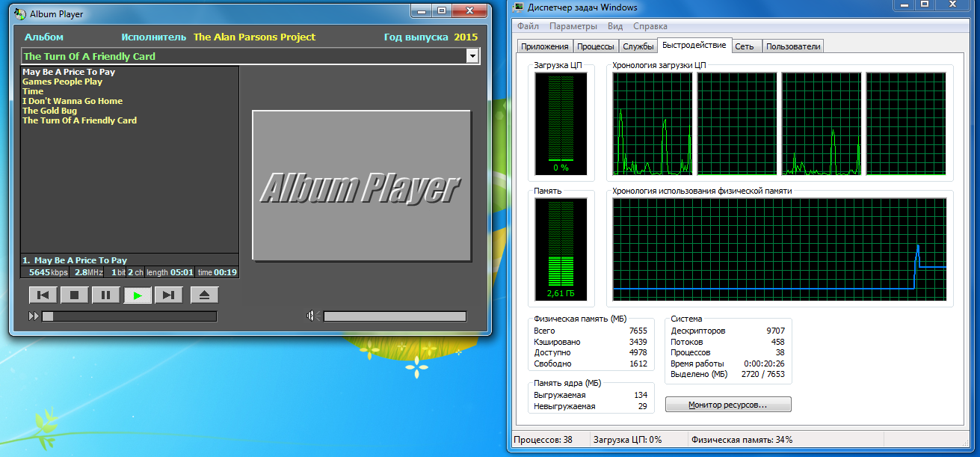Click the Кэшировано value 3439
This screenshot has height=457, width=980.
638,342
